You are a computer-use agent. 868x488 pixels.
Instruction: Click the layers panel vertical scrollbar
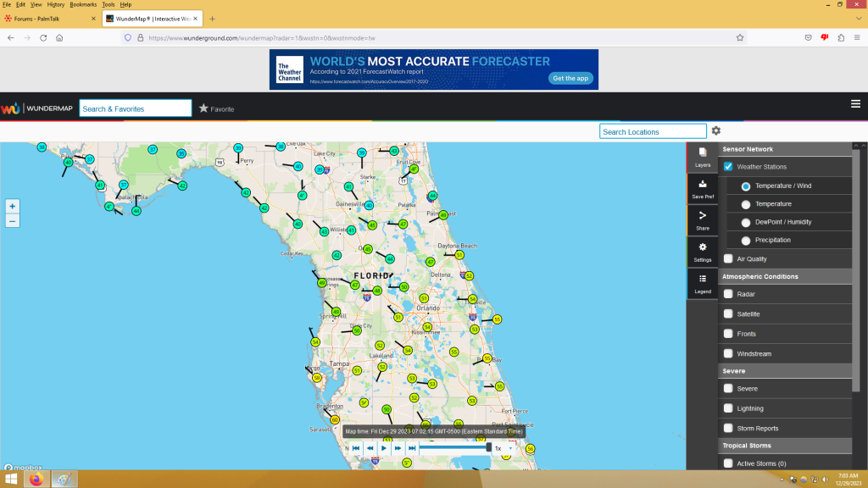(856, 271)
